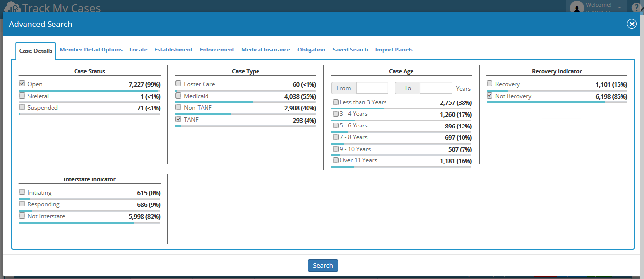Click the Not Interstate progress bar
644x279 pixels.
(x=89, y=223)
